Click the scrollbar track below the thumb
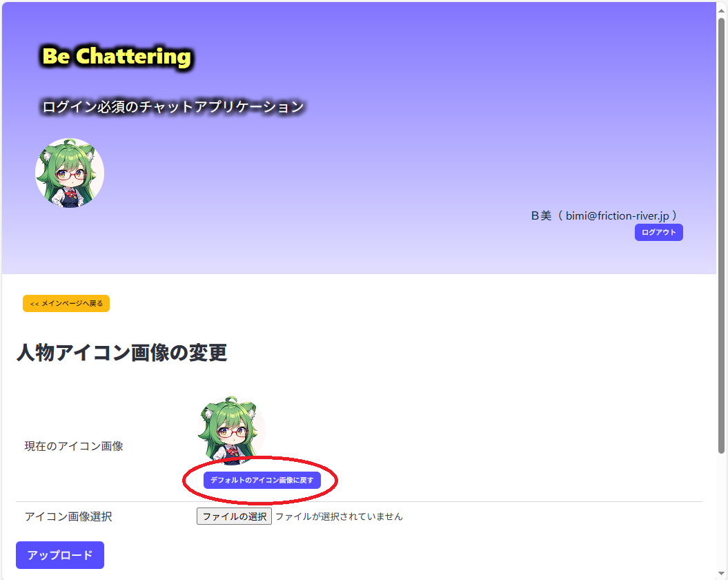728x580 pixels. [722, 511]
